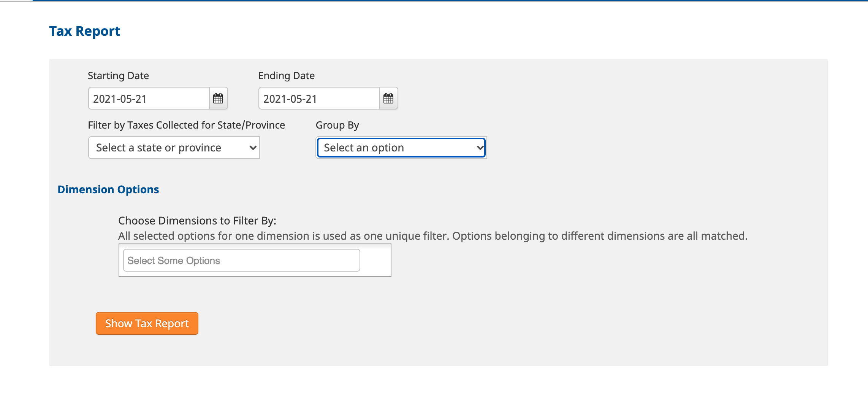Click the Ending Date label
868x420 pixels.
pyautogui.click(x=287, y=76)
